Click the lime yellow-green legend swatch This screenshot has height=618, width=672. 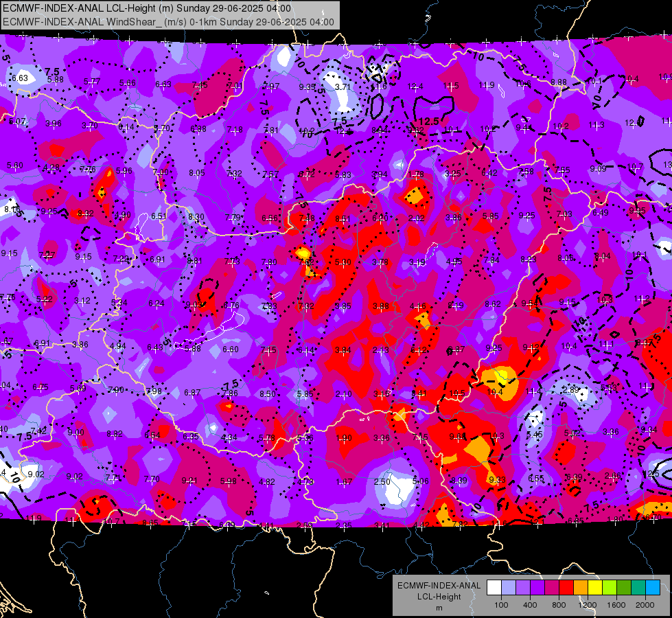(609, 588)
